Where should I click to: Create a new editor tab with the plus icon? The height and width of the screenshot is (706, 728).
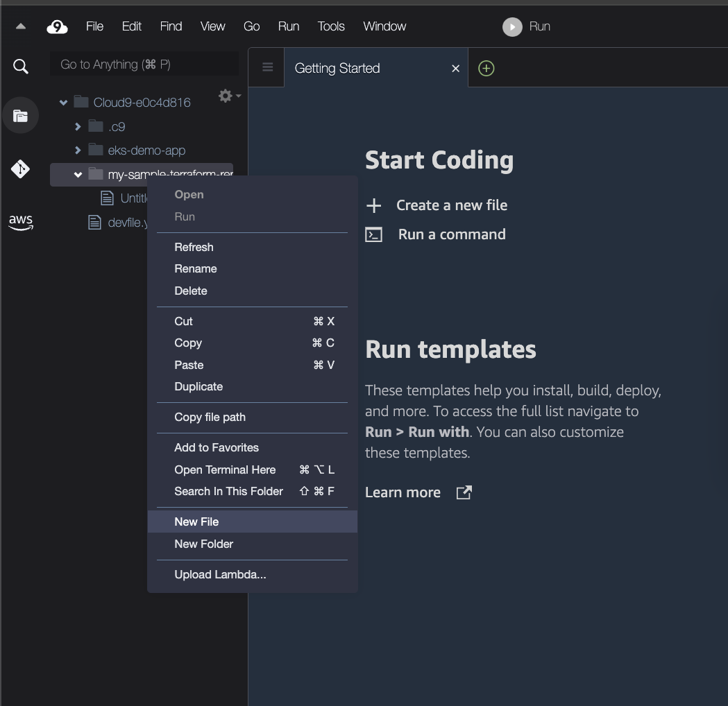coord(485,68)
